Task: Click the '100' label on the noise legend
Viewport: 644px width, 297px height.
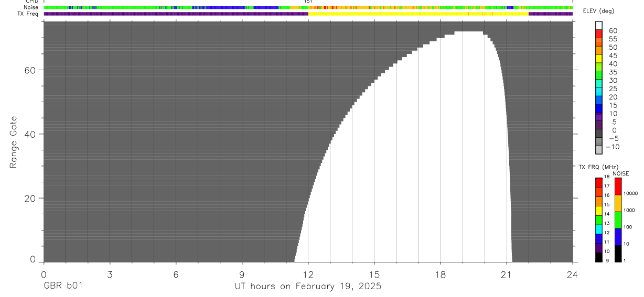Action: click(x=628, y=227)
